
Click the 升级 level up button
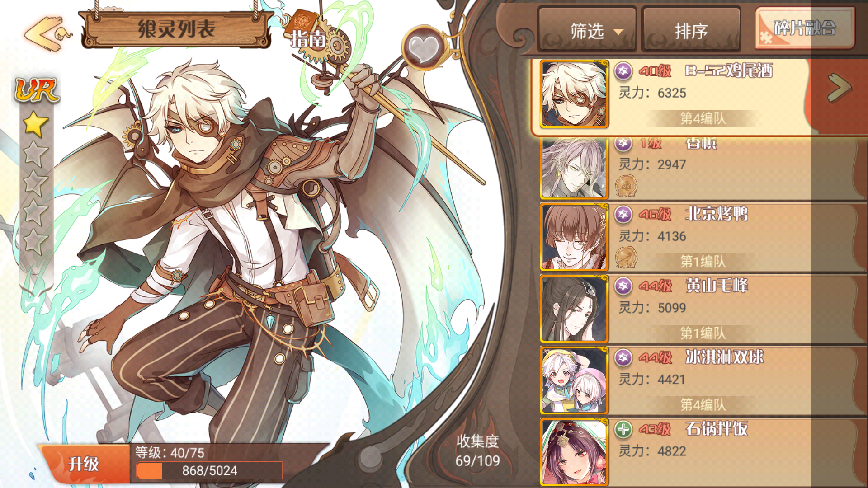point(84,464)
